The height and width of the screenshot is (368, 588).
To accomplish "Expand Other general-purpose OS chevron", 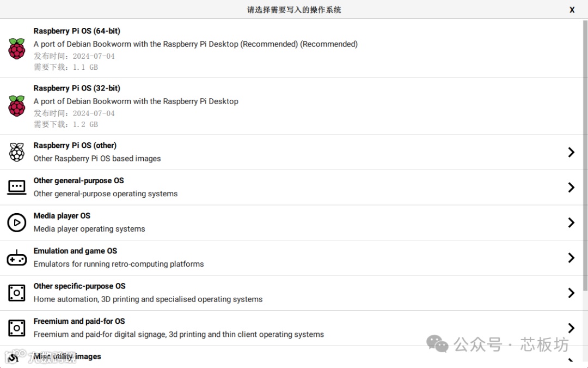I will tap(571, 188).
